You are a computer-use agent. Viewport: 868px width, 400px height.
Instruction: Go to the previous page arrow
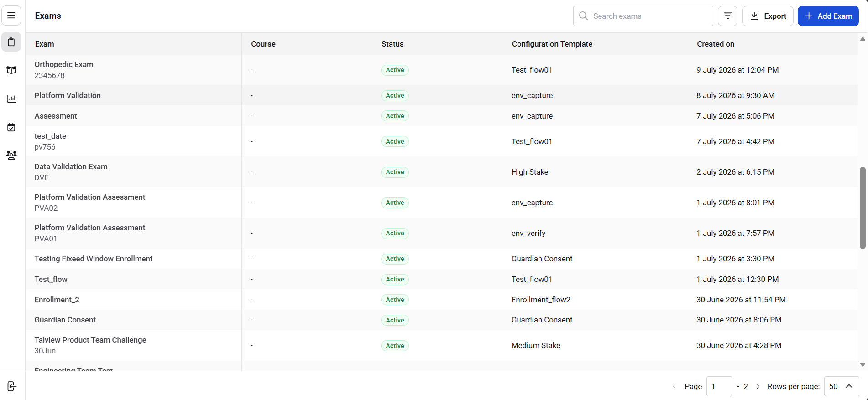(674, 386)
